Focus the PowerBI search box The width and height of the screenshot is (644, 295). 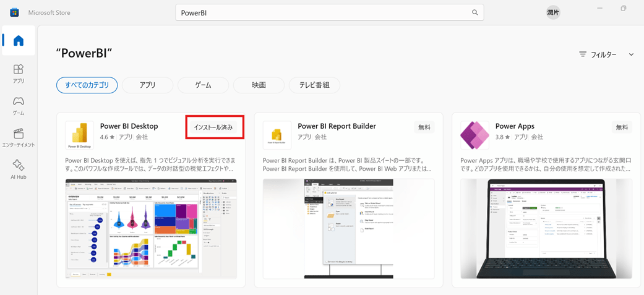click(330, 12)
